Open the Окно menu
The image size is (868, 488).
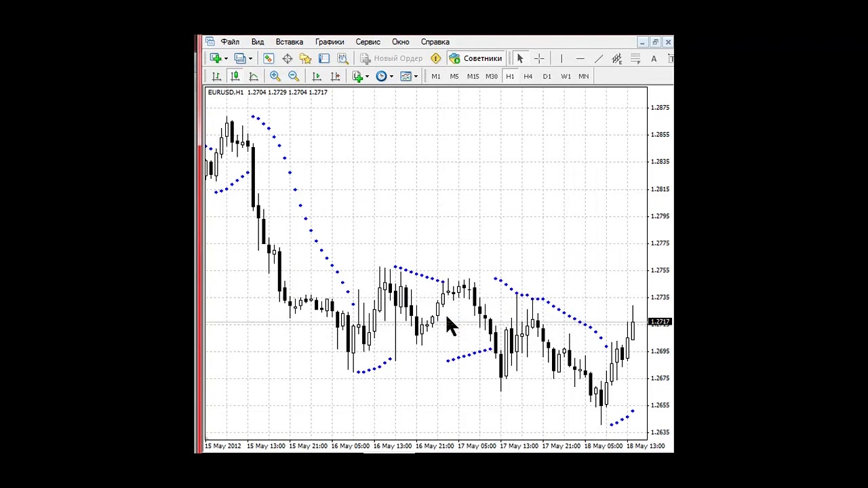click(x=401, y=42)
